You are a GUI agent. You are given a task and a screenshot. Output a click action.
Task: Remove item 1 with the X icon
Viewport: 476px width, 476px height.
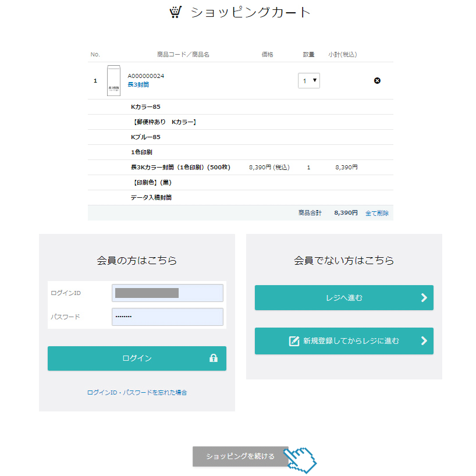tap(377, 80)
